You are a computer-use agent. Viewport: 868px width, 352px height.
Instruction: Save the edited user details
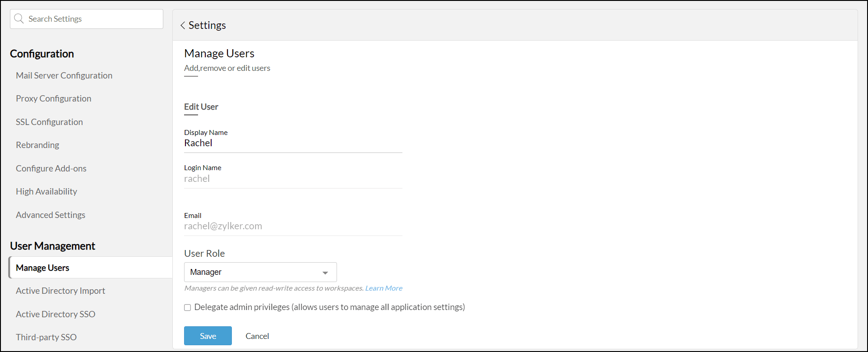[x=208, y=336]
